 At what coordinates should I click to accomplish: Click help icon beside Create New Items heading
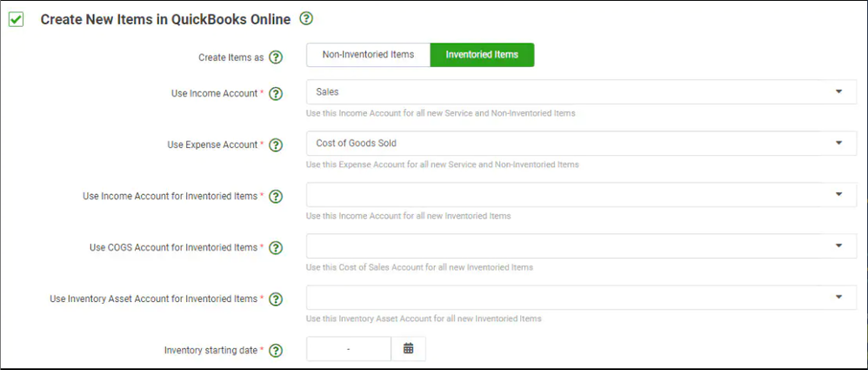[x=305, y=18]
